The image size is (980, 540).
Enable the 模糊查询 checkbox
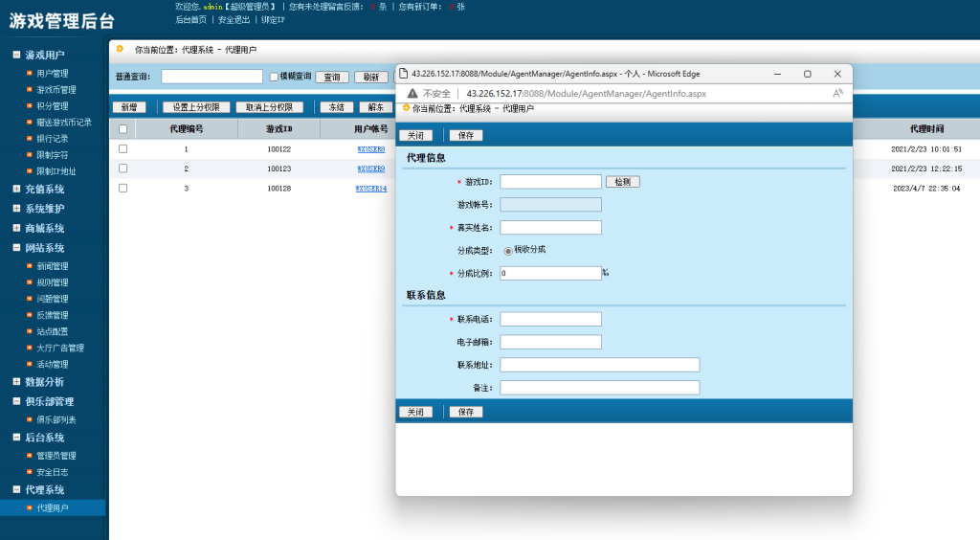(x=274, y=77)
